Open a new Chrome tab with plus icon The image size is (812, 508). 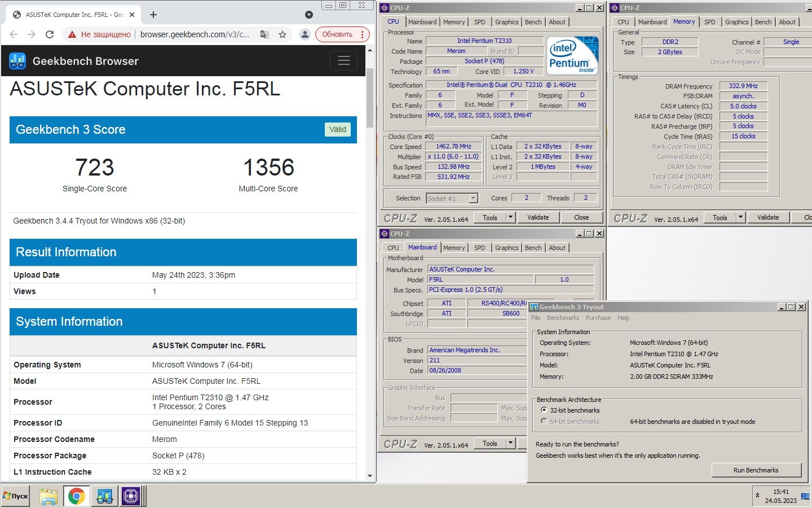153,15
